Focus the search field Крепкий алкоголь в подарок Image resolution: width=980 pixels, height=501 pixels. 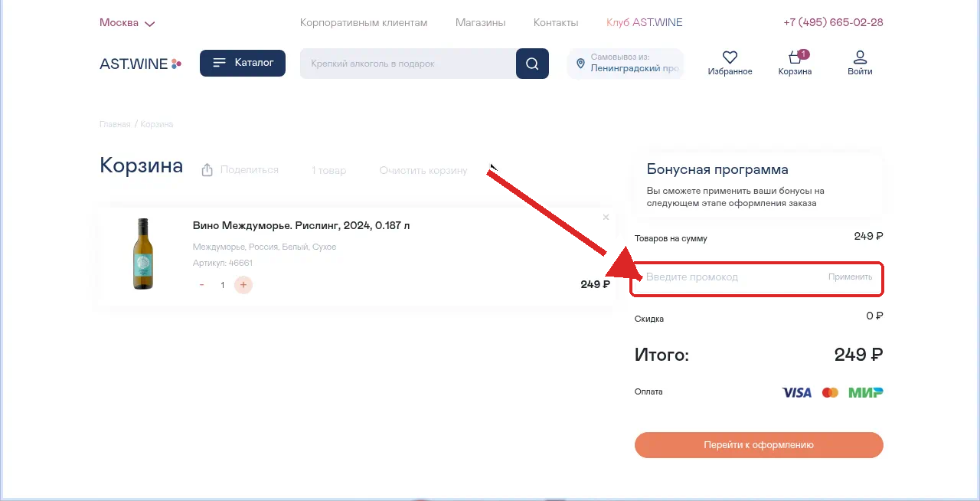coord(408,64)
